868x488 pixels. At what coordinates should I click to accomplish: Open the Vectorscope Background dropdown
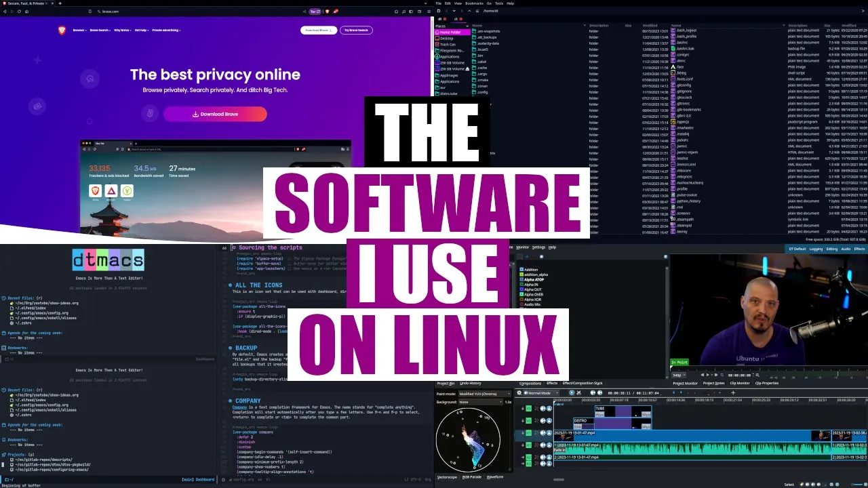click(x=480, y=402)
